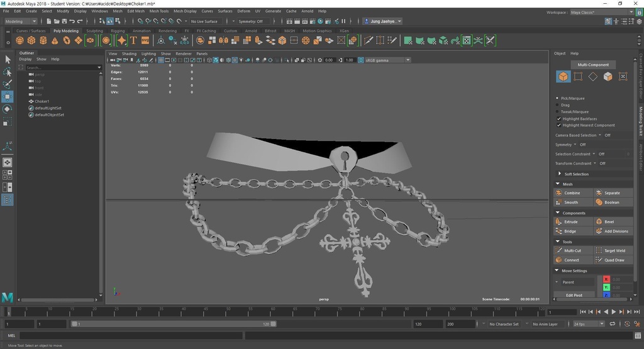The height and width of the screenshot is (349, 644).
Task: Open the Mesh Tools menu
Action: coord(158,11)
